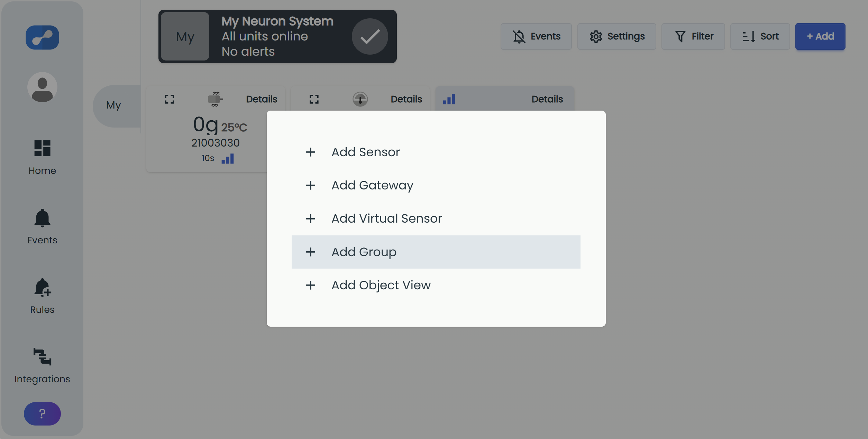The width and height of the screenshot is (868, 439).
Task: Choose Add Group from menu
Action: (436, 252)
